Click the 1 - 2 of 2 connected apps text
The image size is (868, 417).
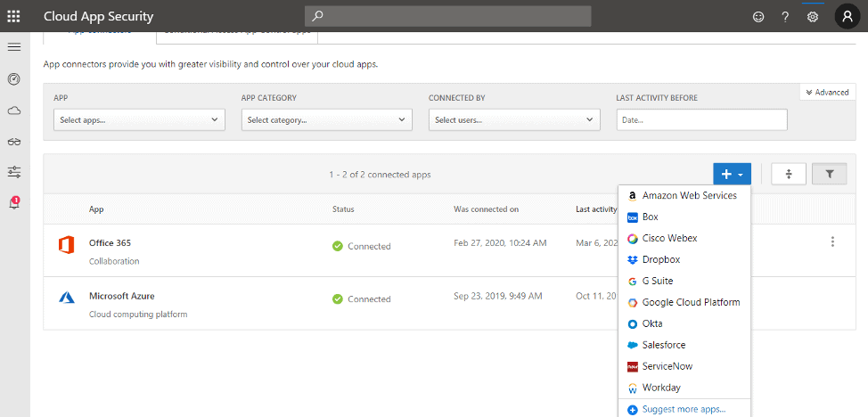pos(380,175)
